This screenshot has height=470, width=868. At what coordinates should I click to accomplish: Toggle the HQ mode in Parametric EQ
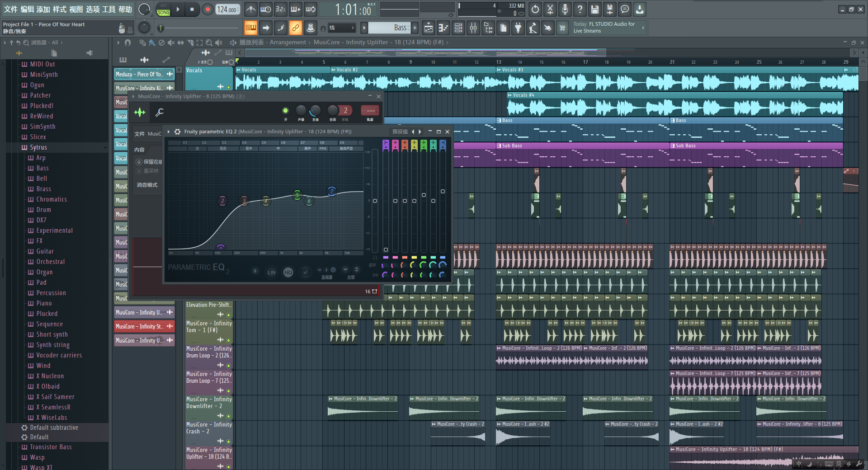point(288,272)
